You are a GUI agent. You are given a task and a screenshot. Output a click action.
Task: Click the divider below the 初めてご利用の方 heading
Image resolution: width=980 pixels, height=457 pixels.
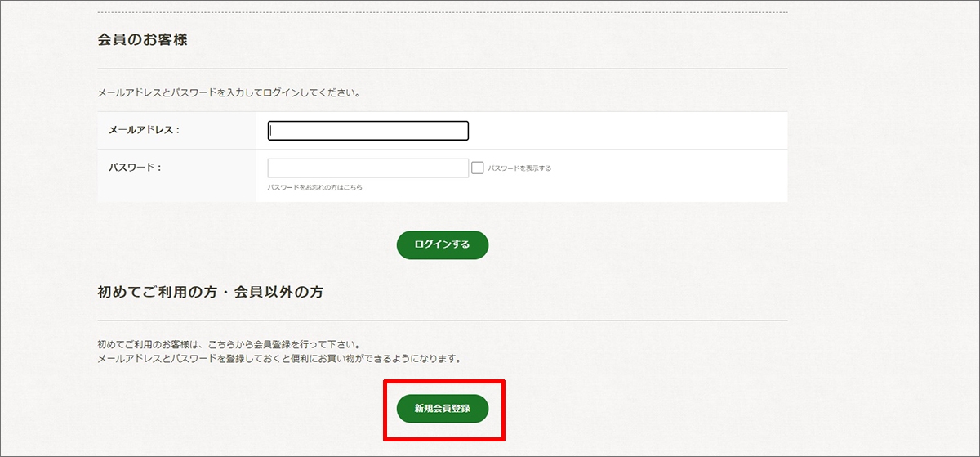point(442,320)
